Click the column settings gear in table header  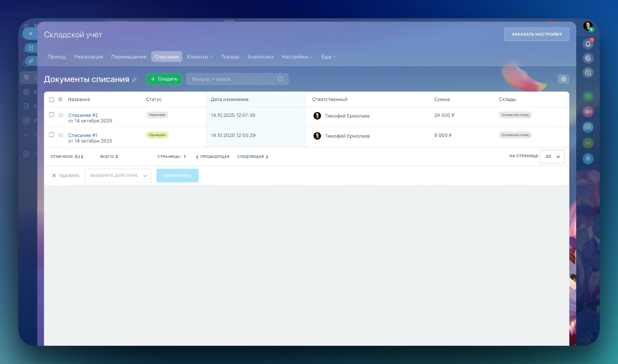61,99
